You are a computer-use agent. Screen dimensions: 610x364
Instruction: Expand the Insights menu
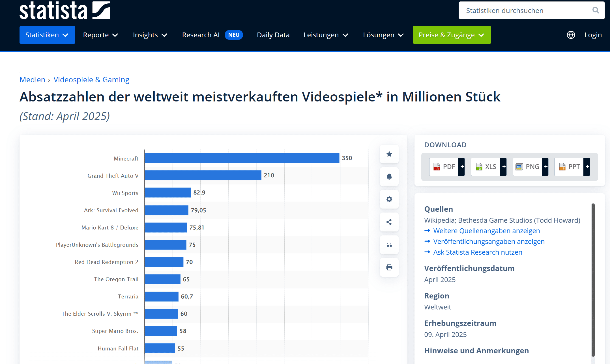click(x=150, y=35)
